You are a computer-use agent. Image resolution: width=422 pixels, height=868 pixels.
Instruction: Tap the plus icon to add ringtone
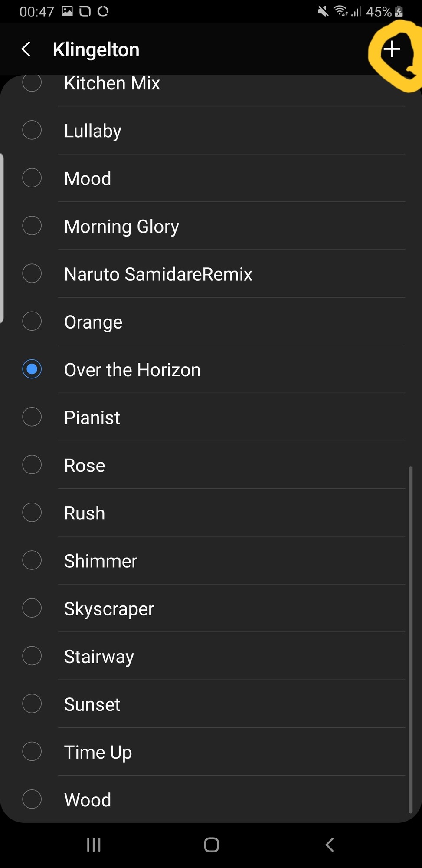pos(392,49)
